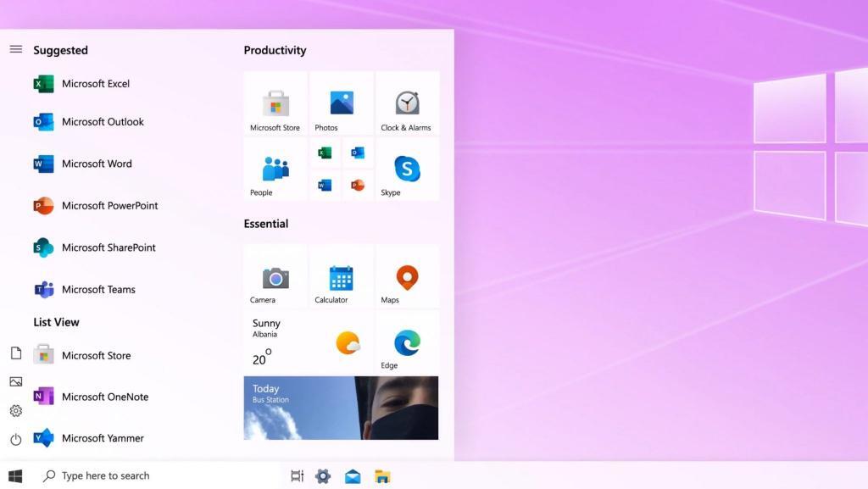Open the Clock & Alarms tile
868x489 pixels.
(407, 104)
